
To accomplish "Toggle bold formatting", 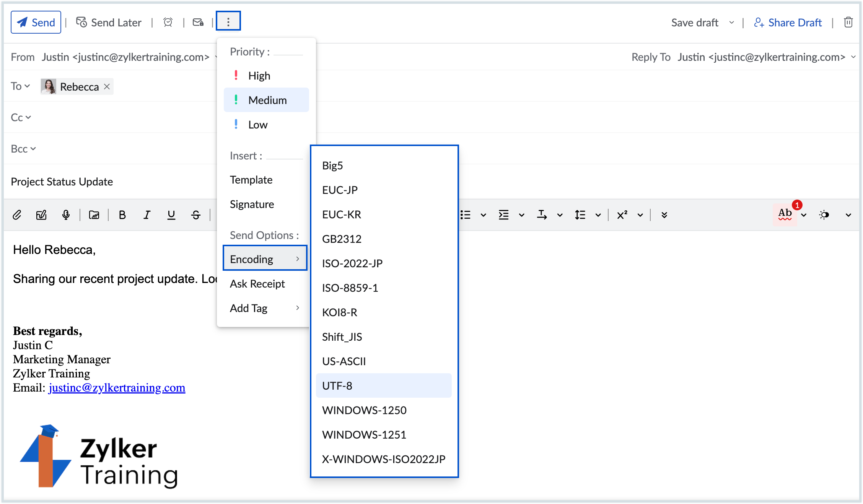I will click(x=122, y=215).
